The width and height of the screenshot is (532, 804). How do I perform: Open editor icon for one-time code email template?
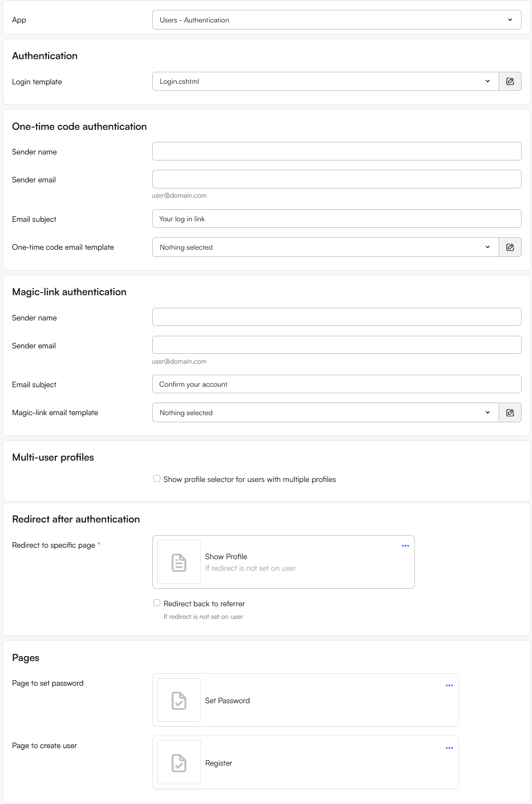click(510, 247)
